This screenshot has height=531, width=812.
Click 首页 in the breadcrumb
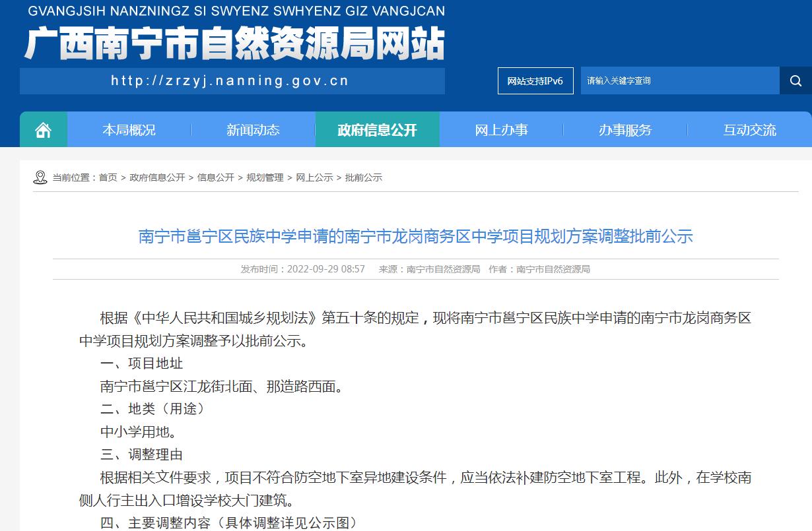108,177
